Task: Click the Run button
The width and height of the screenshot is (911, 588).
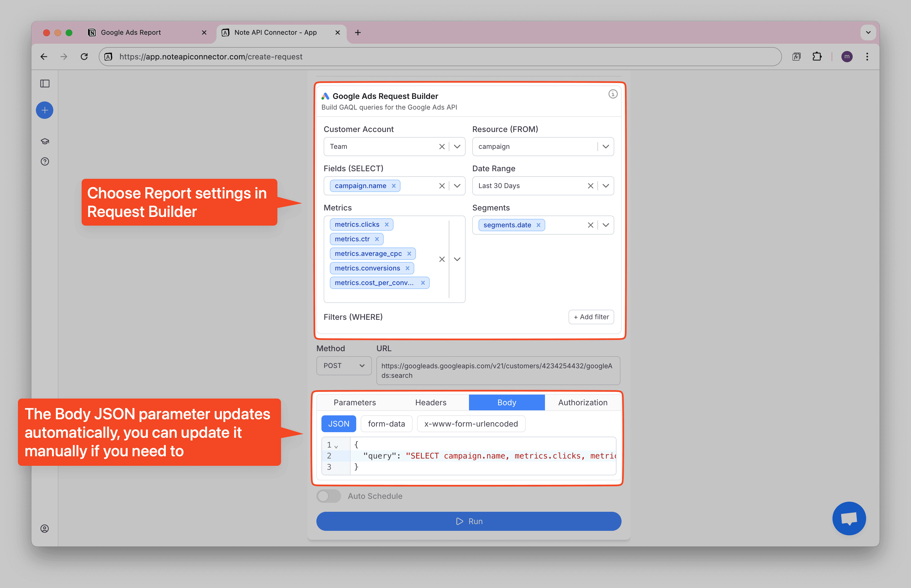Action: 468,521
